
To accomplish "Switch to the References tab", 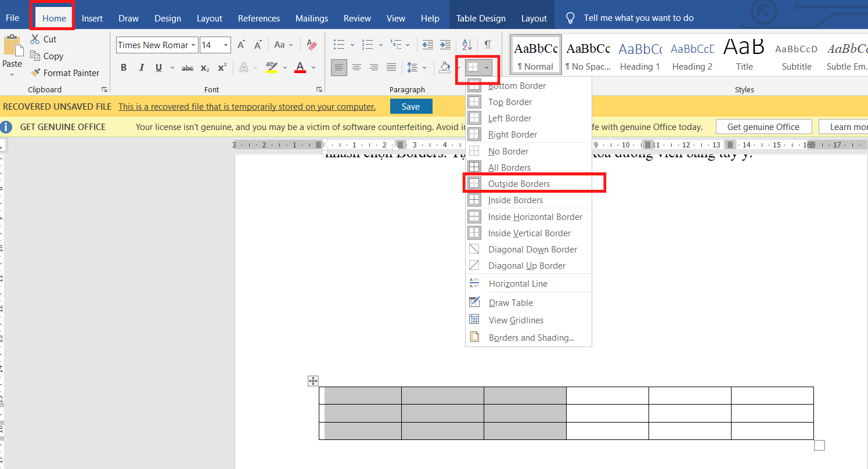I will point(259,18).
